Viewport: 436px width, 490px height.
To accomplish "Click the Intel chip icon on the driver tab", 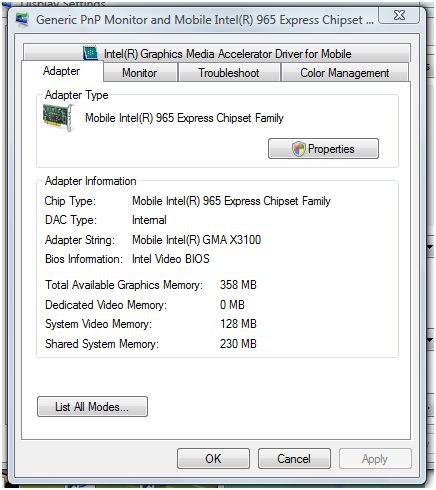I will 90,53.
